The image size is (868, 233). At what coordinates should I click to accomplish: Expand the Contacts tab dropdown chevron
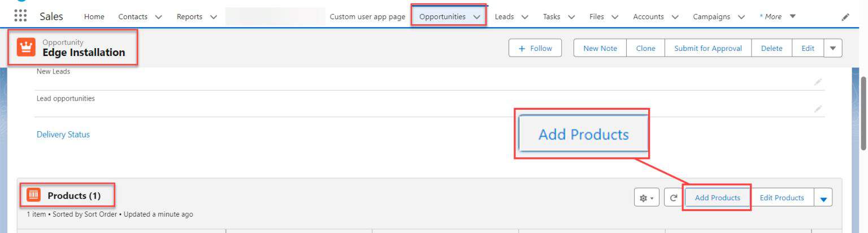(x=158, y=17)
